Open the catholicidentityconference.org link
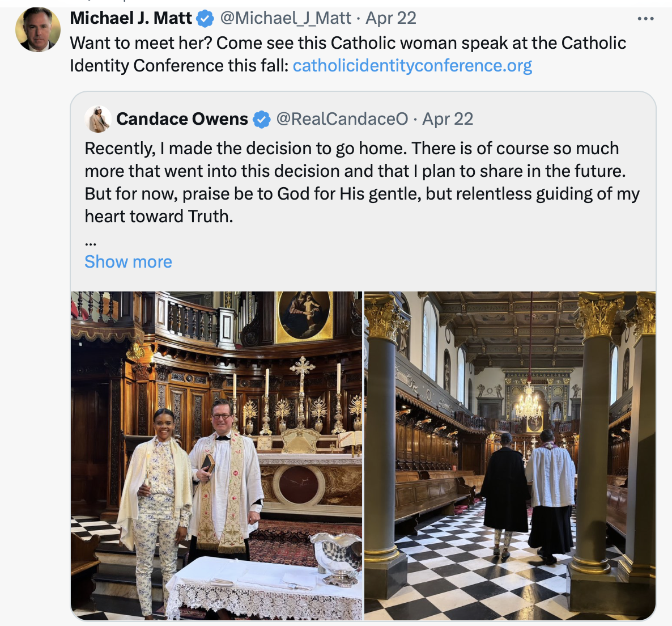This screenshot has height=626, width=672. pos(412,66)
